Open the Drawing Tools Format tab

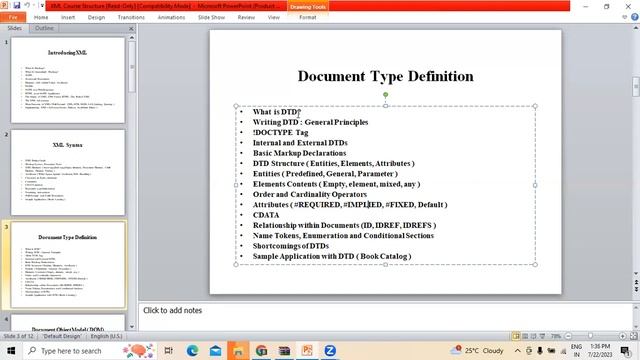307,18
